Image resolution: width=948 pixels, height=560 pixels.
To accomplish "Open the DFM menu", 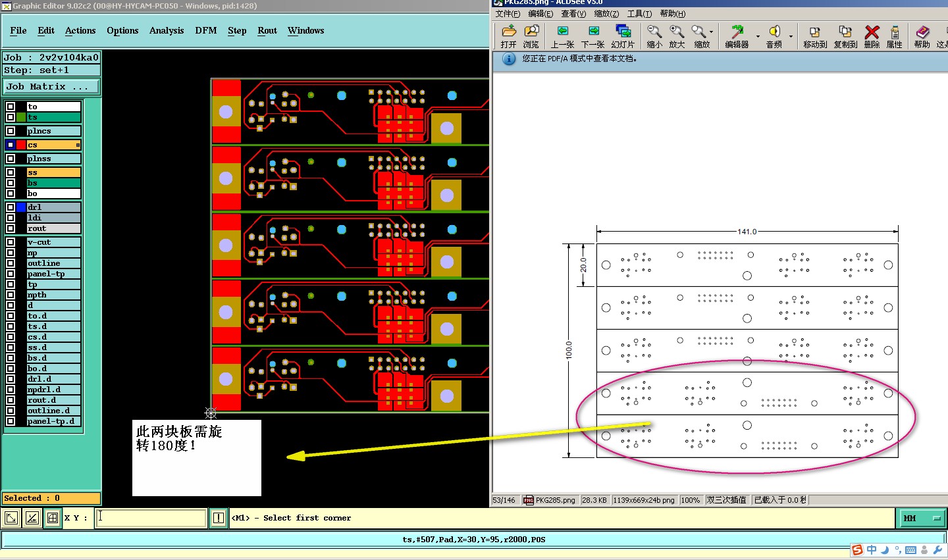I will [206, 30].
